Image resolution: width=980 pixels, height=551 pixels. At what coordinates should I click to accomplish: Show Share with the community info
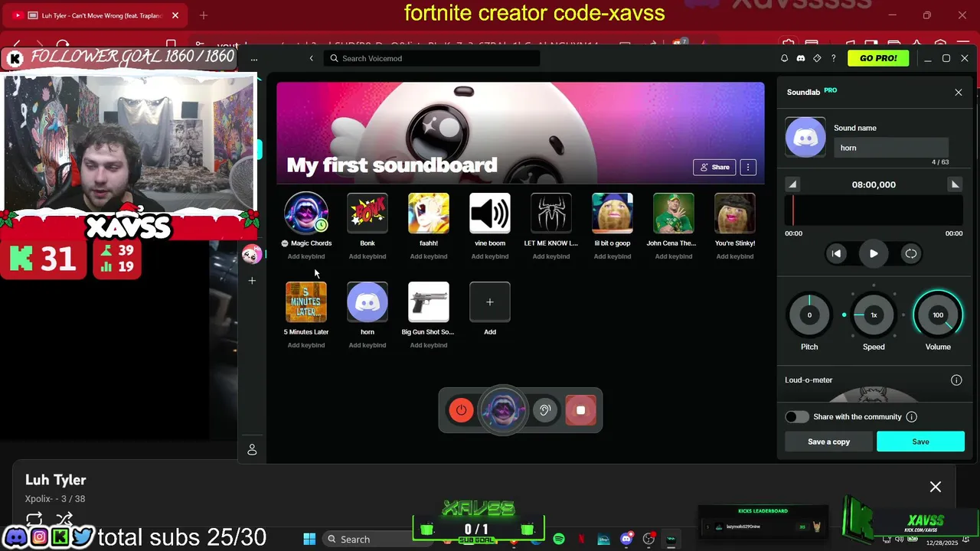click(911, 417)
